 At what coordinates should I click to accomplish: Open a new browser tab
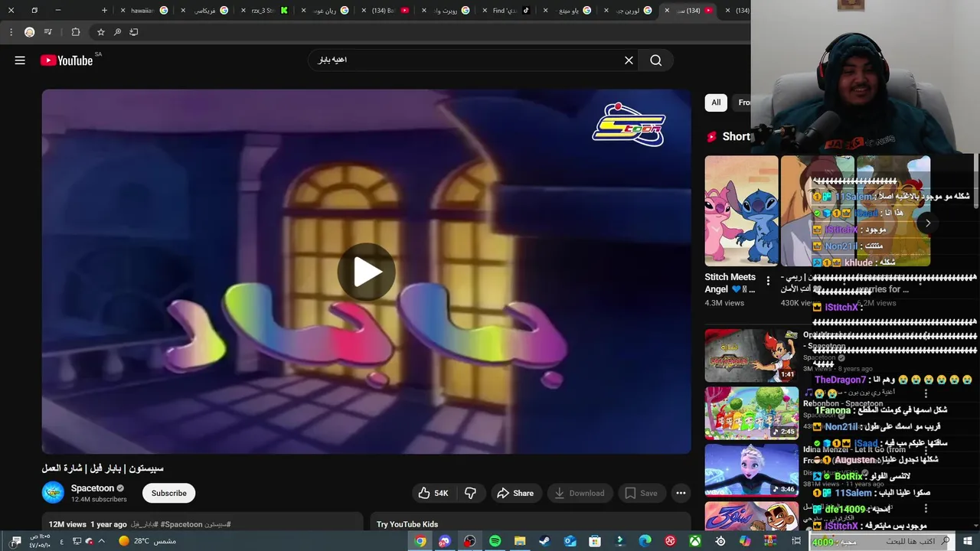coord(104,11)
